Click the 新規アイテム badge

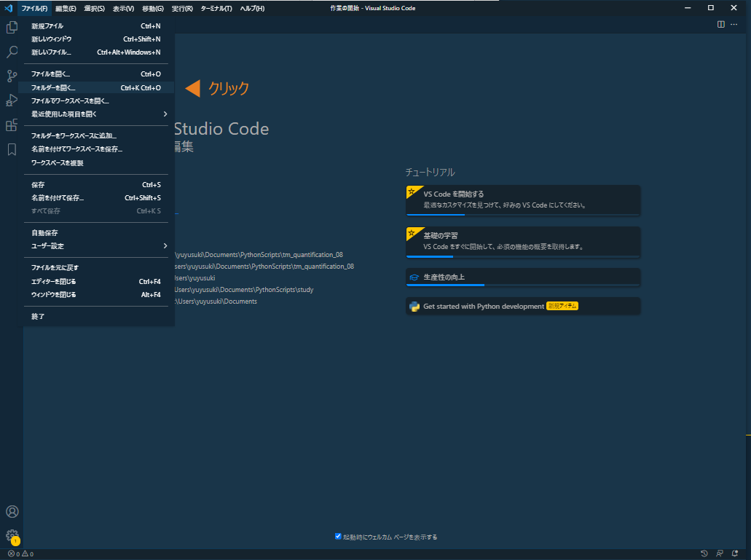[562, 306]
